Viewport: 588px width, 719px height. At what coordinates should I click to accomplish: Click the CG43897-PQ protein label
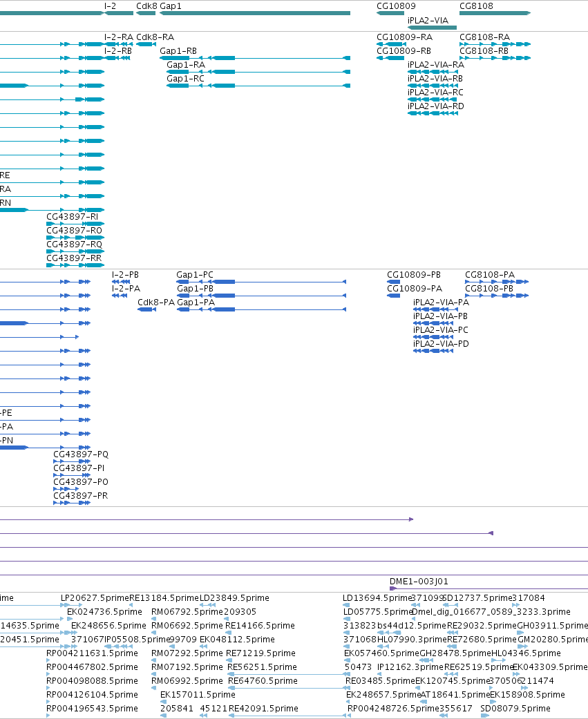click(x=81, y=454)
